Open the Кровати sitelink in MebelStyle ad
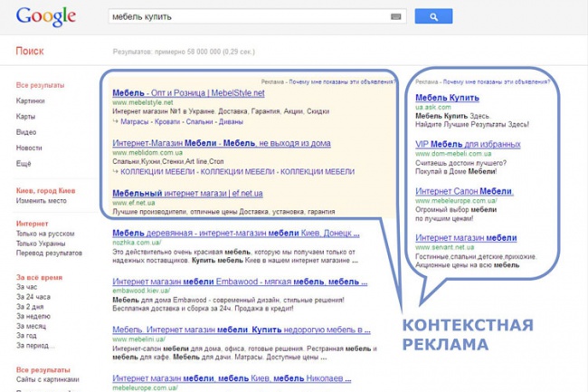 click(x=167, y=122)
